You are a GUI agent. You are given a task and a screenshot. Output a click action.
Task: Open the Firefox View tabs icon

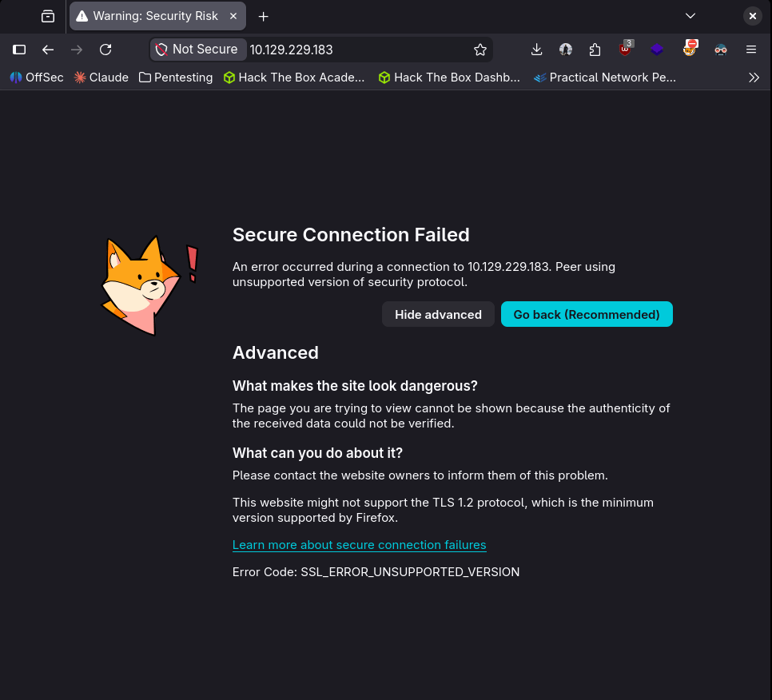tap(48, 16)
